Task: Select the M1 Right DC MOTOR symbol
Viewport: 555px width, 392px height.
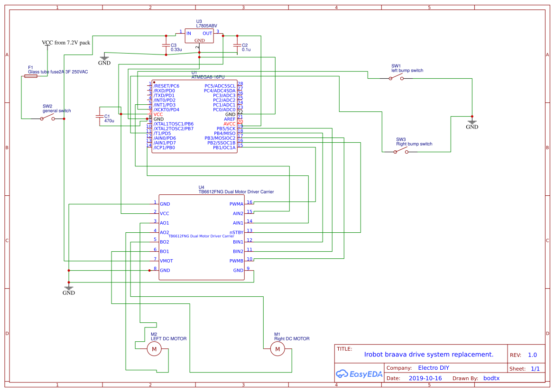Action: click(x=277, y=349)
